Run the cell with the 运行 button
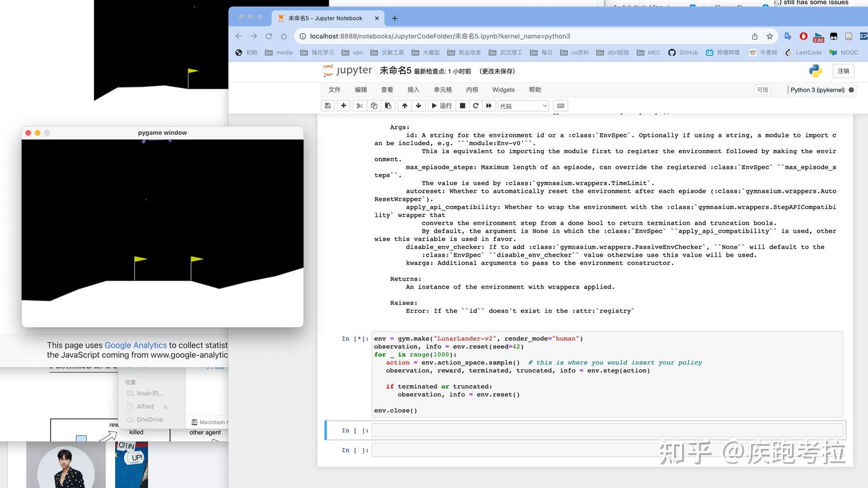868x488 pixels. 442,106
